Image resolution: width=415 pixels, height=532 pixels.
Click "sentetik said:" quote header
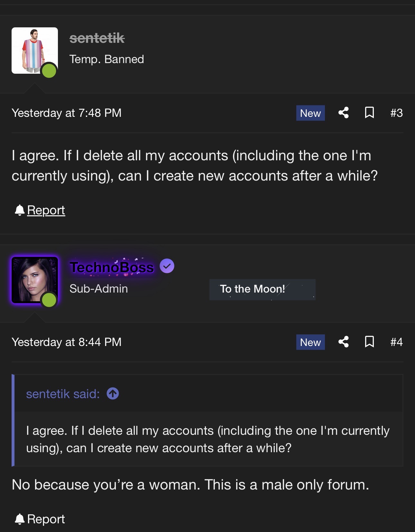point(63,394)
